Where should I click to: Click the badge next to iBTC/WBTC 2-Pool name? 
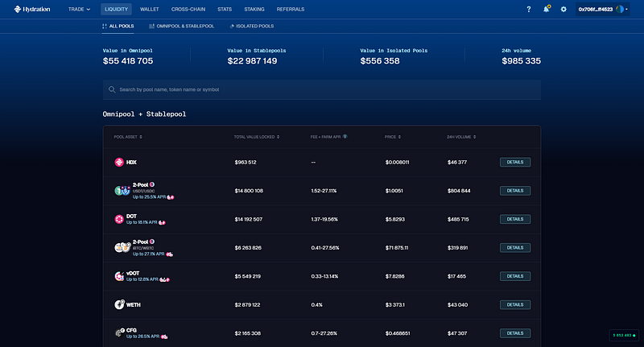click(152, 242)
